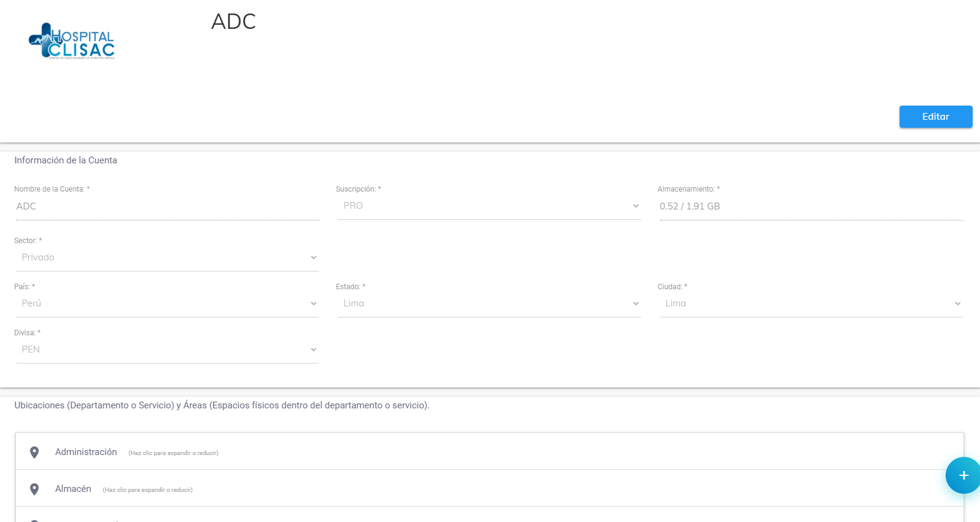
Task: Click the Información de la Cuenta heading
Action: point(66,160)
